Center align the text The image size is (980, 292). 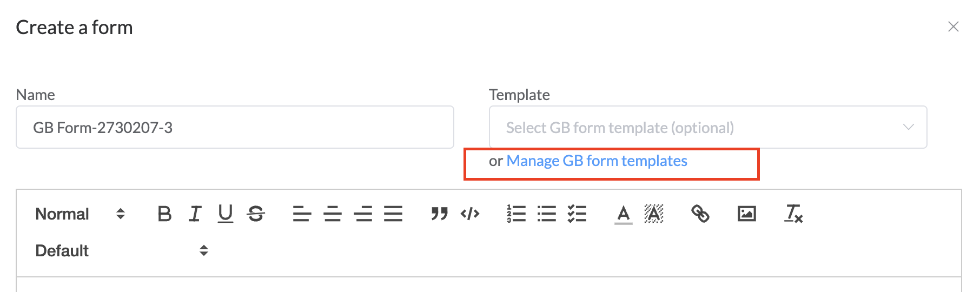333,214
